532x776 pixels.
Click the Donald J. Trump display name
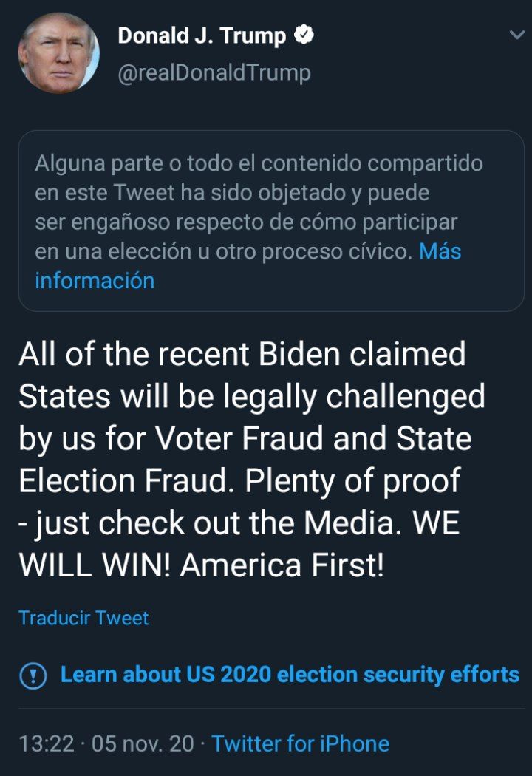(x=202, y=36)
